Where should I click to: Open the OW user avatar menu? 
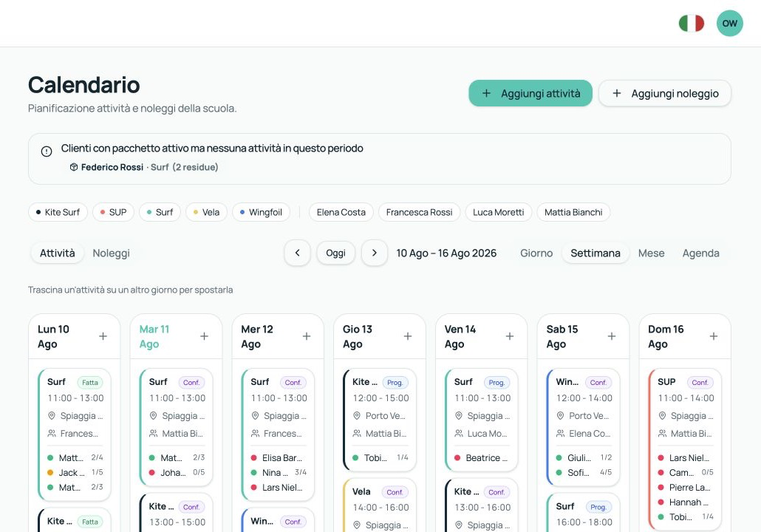coord(729,24)
